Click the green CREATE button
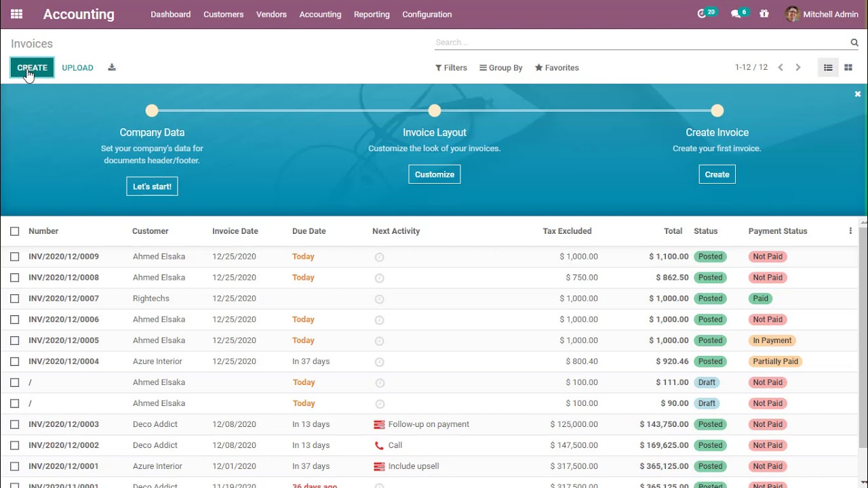868x488 pixels. click(x=32, y=68)
